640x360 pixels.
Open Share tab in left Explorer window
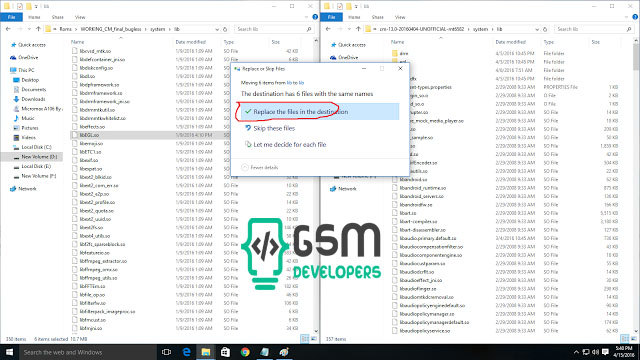tap(57, 17)
